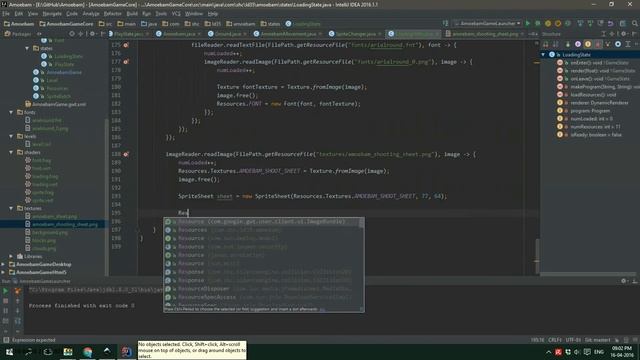
Task: Select ResourceDisposer completion suggestion
Action: pos(261,289)
